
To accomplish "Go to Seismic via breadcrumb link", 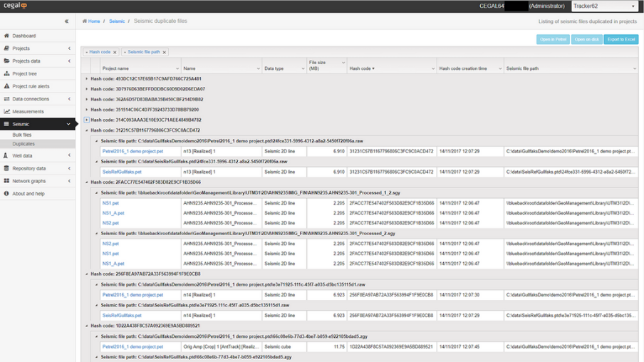I will 117,21.
